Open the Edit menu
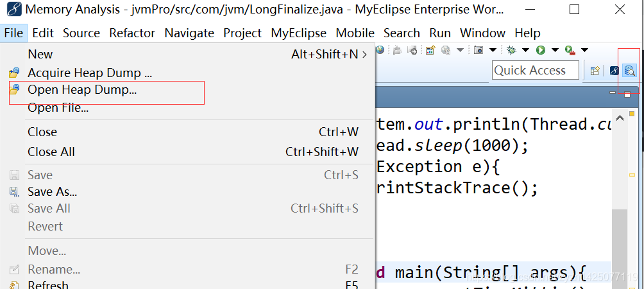644x289 pixels. [x=43, y=33]
